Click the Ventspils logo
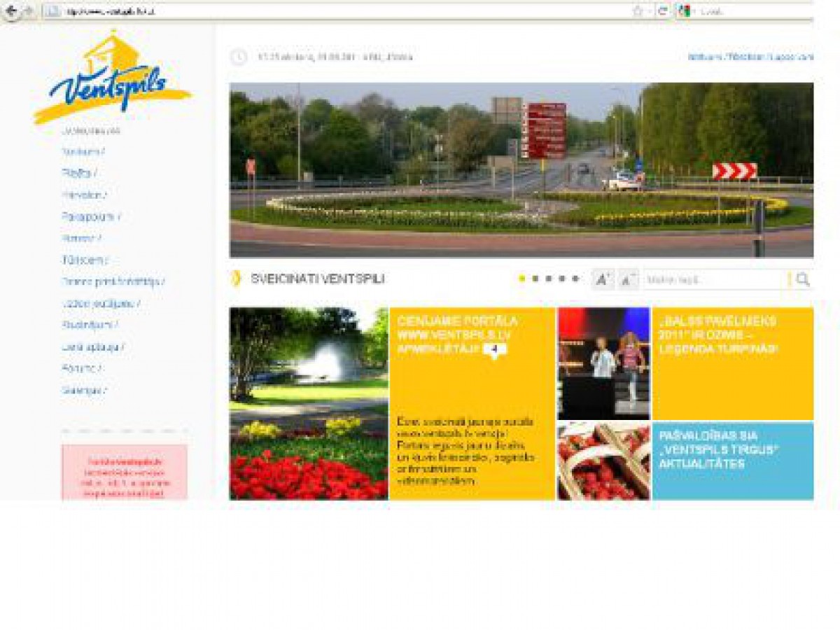Screen dimensions: 840x630 point(112,78)
